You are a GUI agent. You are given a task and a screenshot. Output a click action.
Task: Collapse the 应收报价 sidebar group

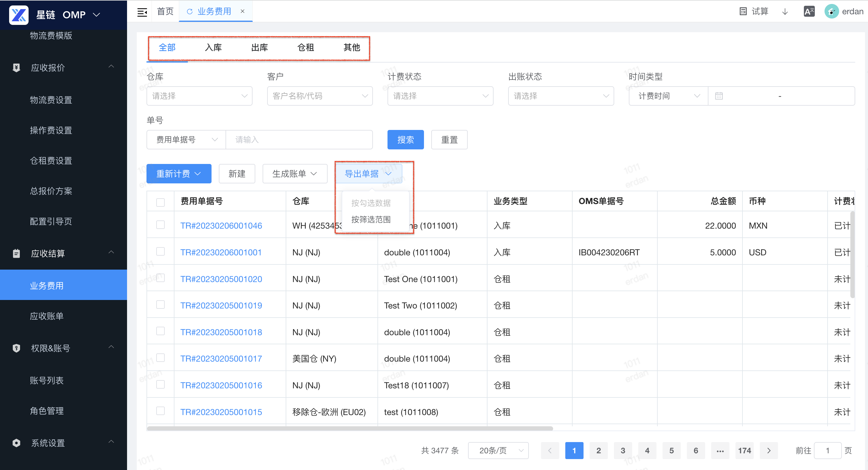tap(111, 67)
